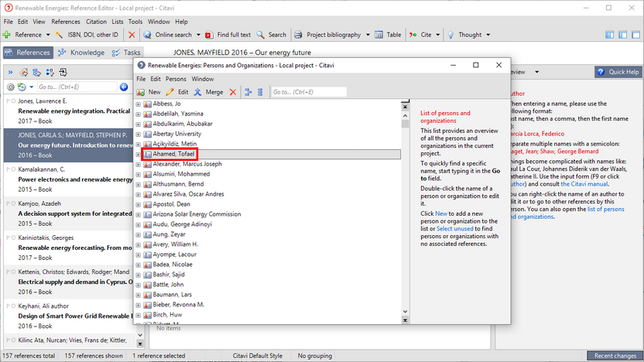The width and height of the screenshot is (644, 362).
Task: Expand the Ahamed, Tofael tree node
Action: point(138,155)
